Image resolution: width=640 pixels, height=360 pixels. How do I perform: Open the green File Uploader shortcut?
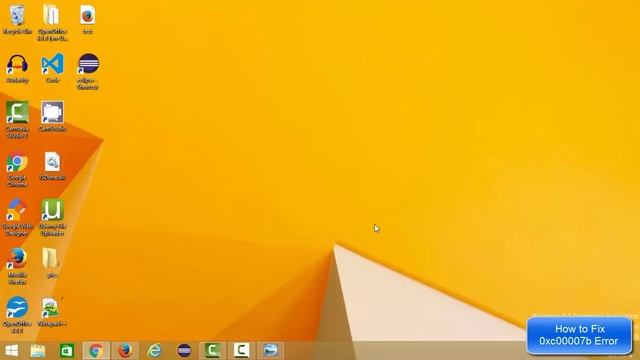(52, 218)
